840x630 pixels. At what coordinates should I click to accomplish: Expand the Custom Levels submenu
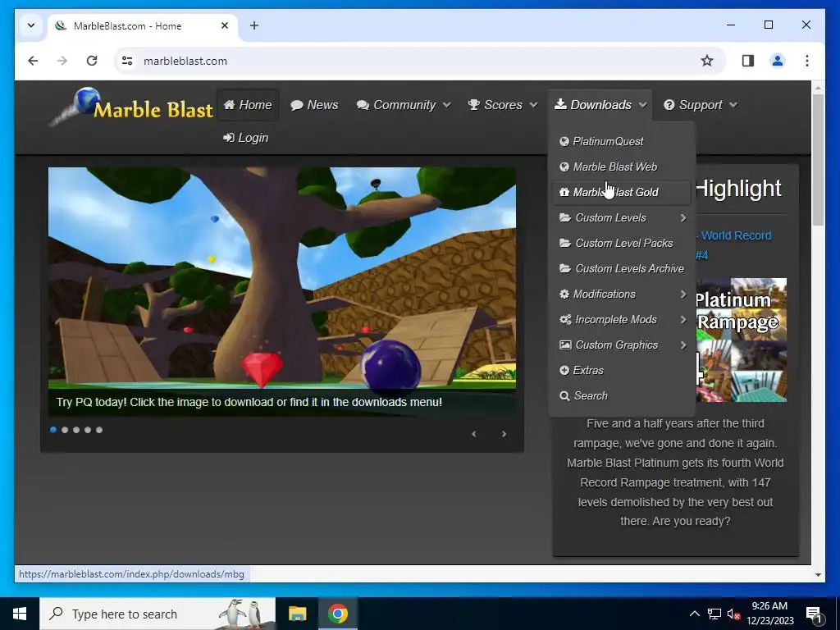622,217
